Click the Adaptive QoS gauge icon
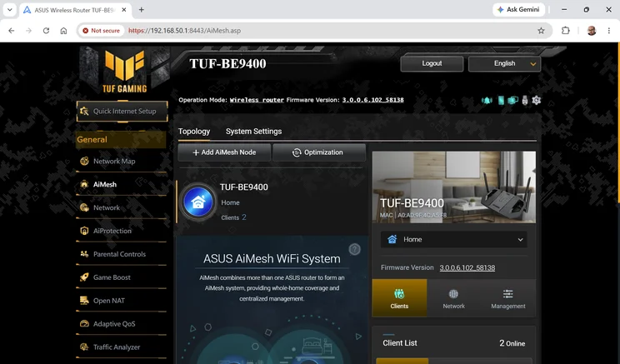The image size is (620, 364). [84, 324]
